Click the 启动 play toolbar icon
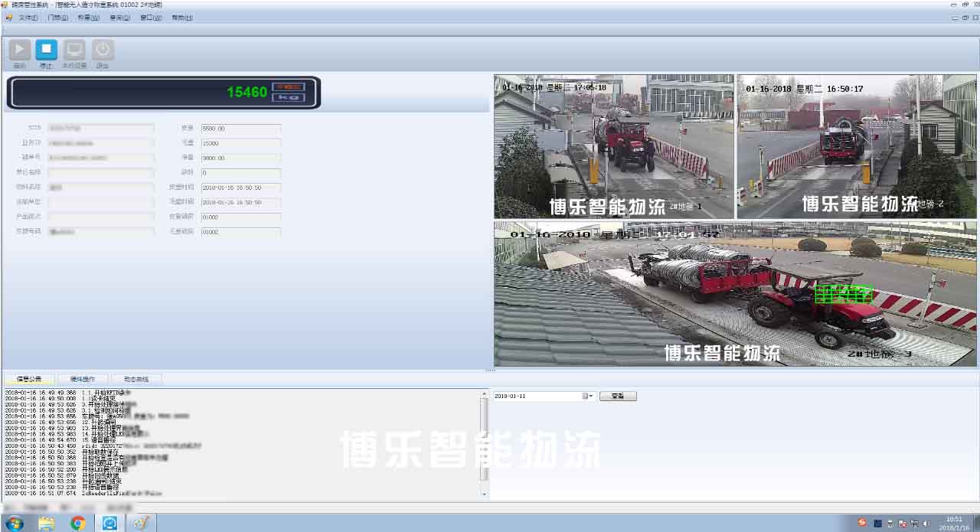980x532 pixels. coord(19,50)
